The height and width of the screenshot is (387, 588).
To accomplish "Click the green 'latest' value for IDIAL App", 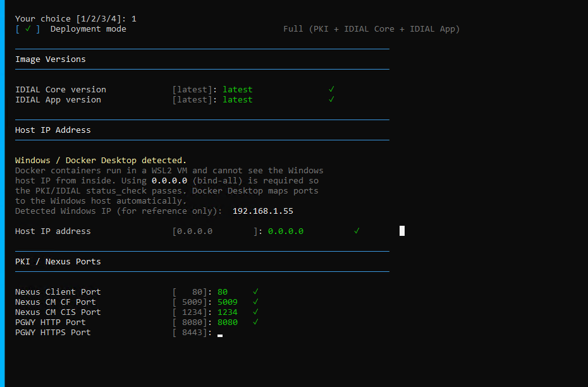I will [x=237, y=100].
